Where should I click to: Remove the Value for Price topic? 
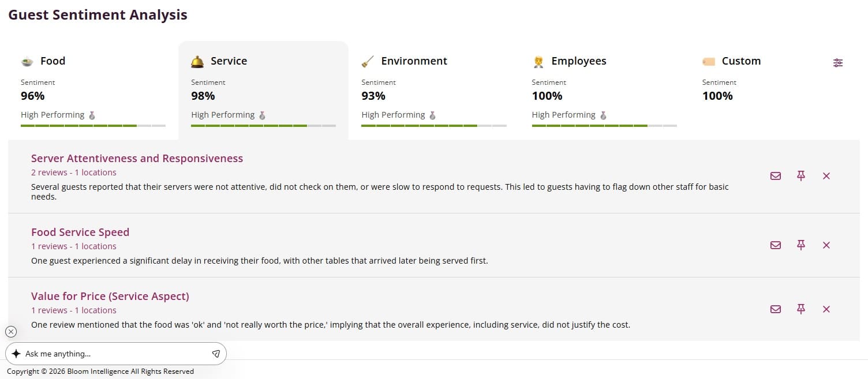(826, 309)
